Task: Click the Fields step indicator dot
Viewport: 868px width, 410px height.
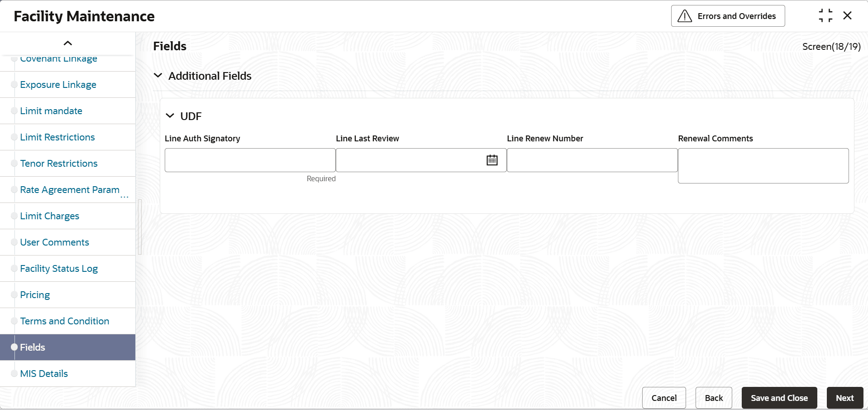Action: tap(14, 347)
